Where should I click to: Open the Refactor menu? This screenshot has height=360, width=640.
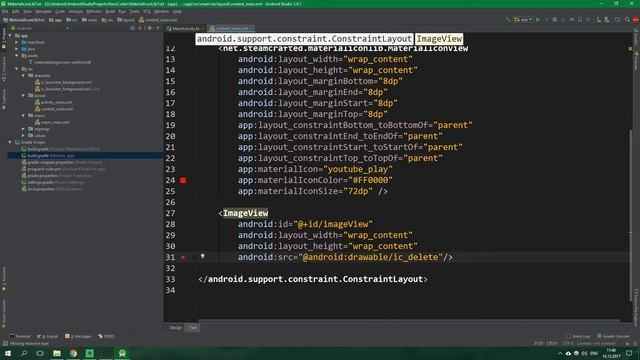pos(94,11)
